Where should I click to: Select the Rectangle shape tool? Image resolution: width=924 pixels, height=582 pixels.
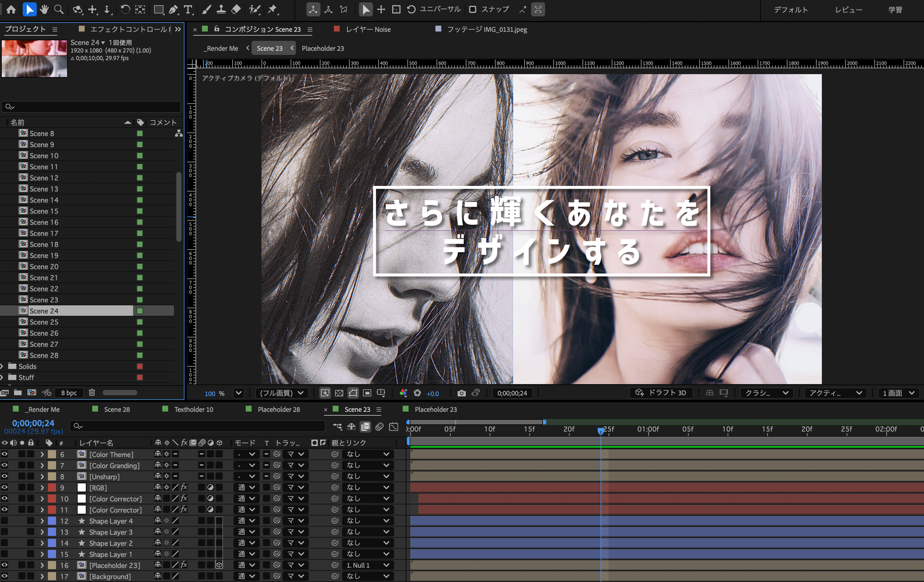[x=158, y=10]
